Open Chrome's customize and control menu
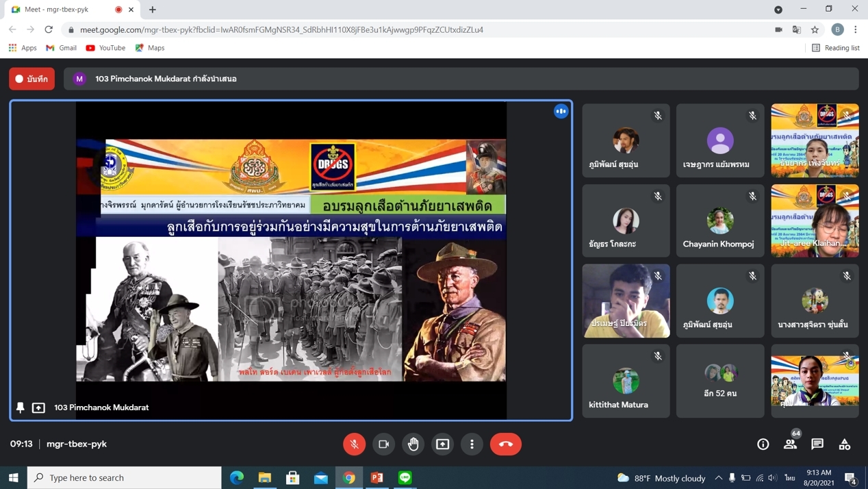The height and width of the screenshot is (489, 868). click(x=856, y=29)
